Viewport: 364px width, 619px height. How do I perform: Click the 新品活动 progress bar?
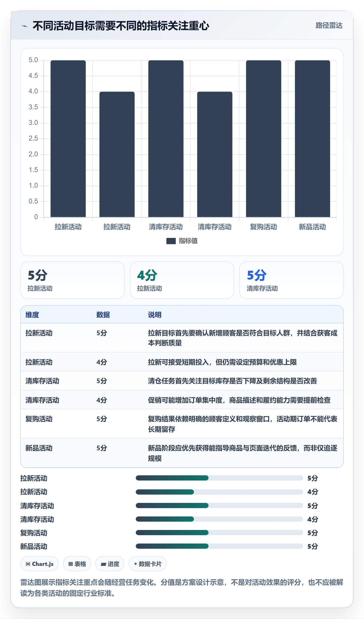pos(219,546)
